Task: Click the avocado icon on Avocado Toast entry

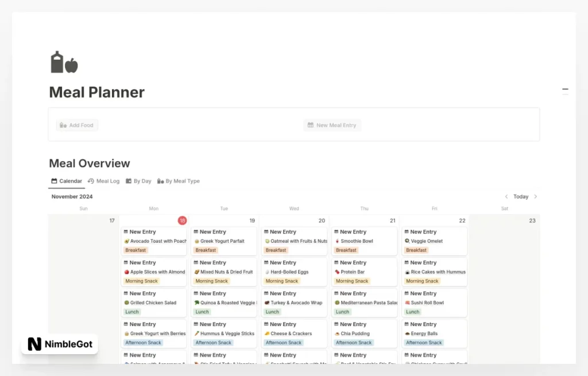Action: pos(126,241)
